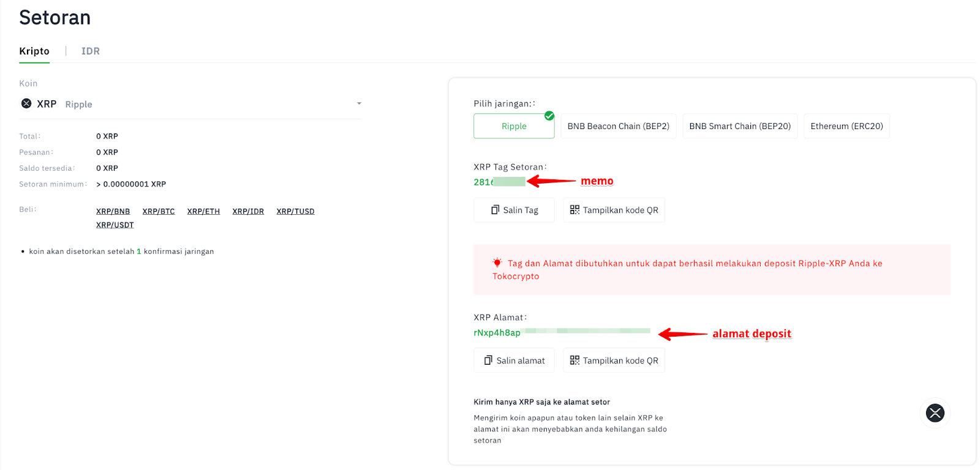Select Ethereum (ERC20) network

[846, 126]
